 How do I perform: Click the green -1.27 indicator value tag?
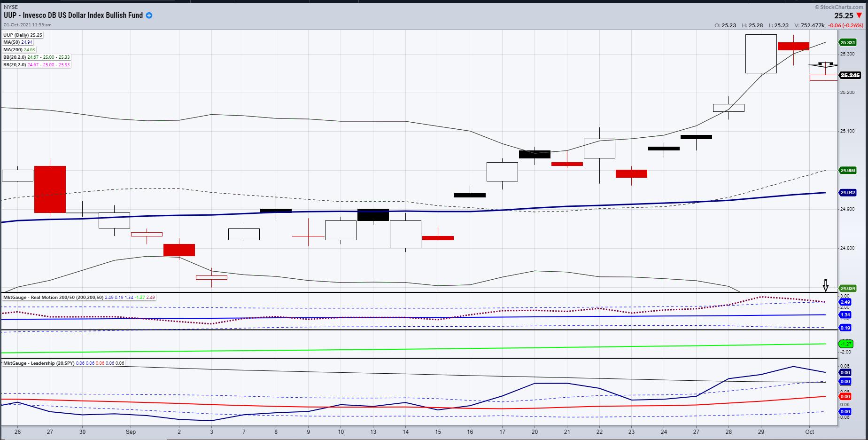point(845,344)
